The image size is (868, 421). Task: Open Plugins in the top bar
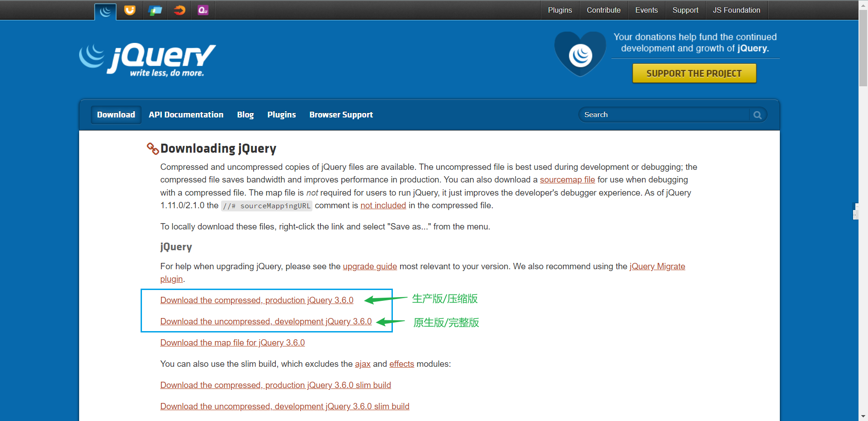[x=560, y=10]
